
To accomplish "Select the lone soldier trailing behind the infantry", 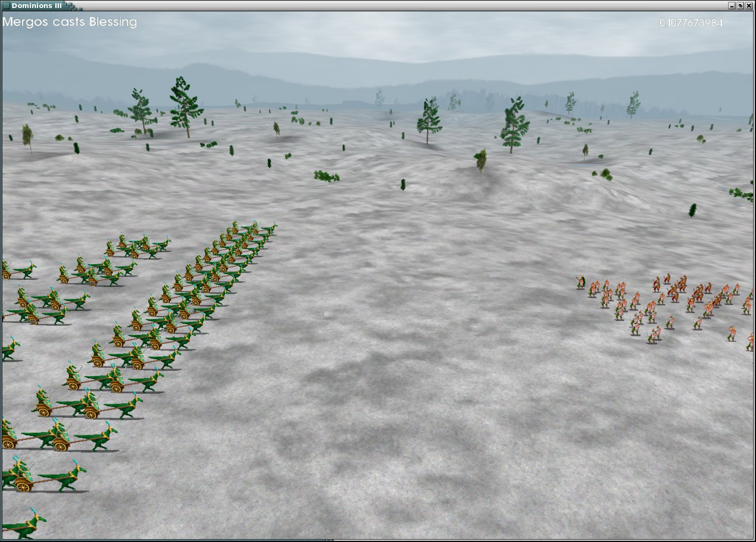I will coord(731,333).
